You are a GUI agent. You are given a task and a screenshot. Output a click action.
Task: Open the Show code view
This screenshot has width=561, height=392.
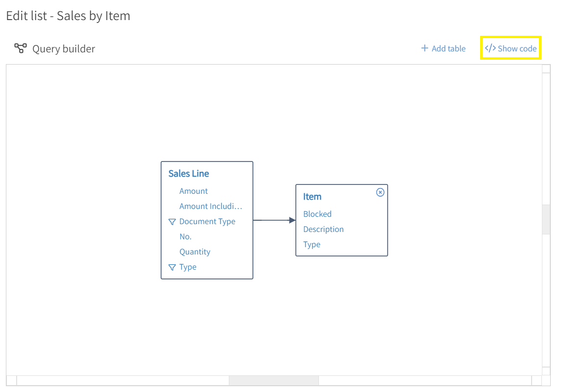[x=511, y=48]
